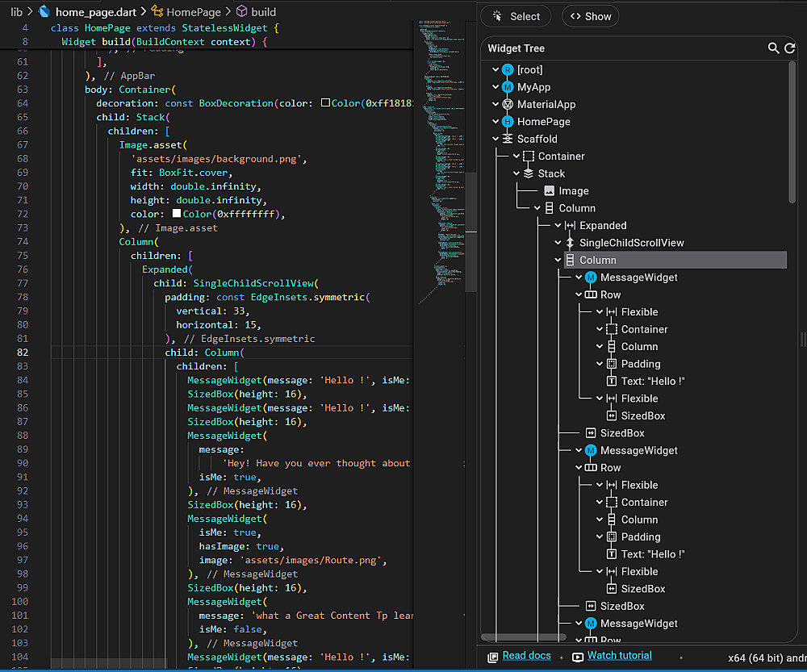Collapse the [root] tree node
The image size is (807, 672).
pos(495,70)
